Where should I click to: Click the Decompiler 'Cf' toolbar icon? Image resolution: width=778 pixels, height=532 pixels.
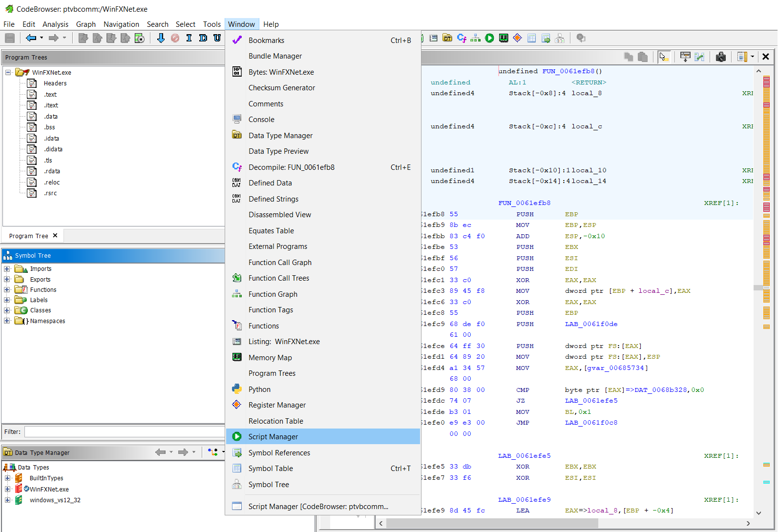[462, 38]
